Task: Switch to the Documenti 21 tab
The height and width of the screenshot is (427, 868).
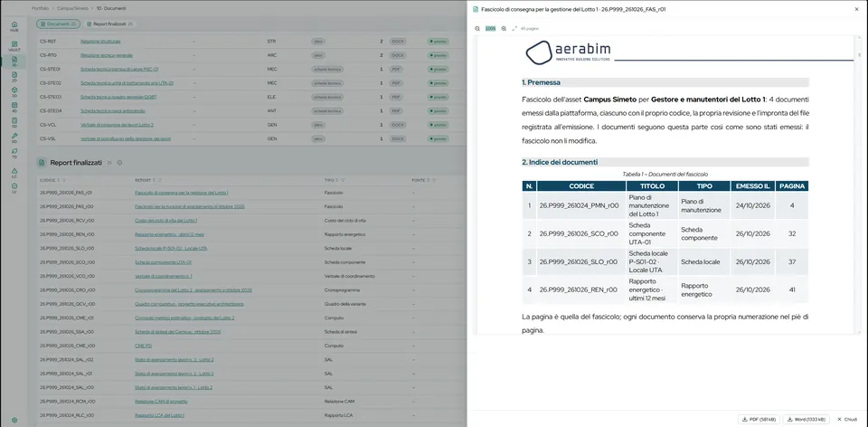Action: point(58,24)
